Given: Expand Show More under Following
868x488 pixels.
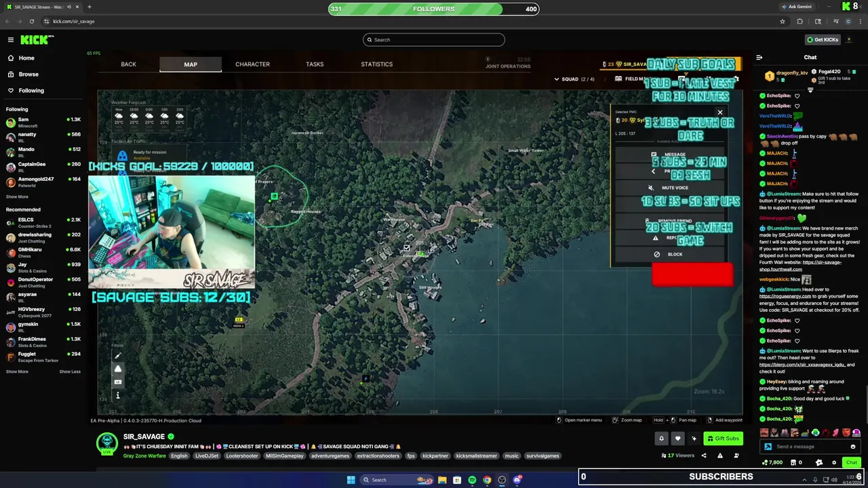Looking at the screenshot, I should [x=17, y=197].
